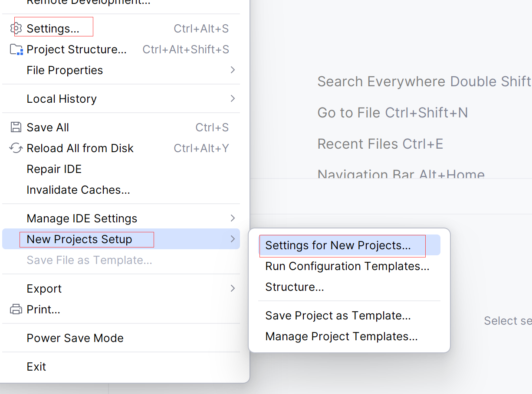
Task: Select Repair IDE menu item
Action: pos(54,169)
